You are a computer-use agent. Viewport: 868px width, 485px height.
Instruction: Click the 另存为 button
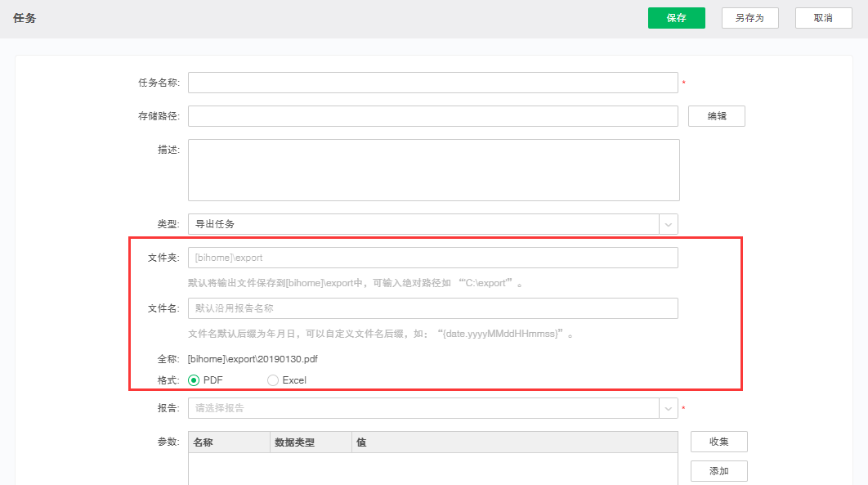tap(749, 18)
